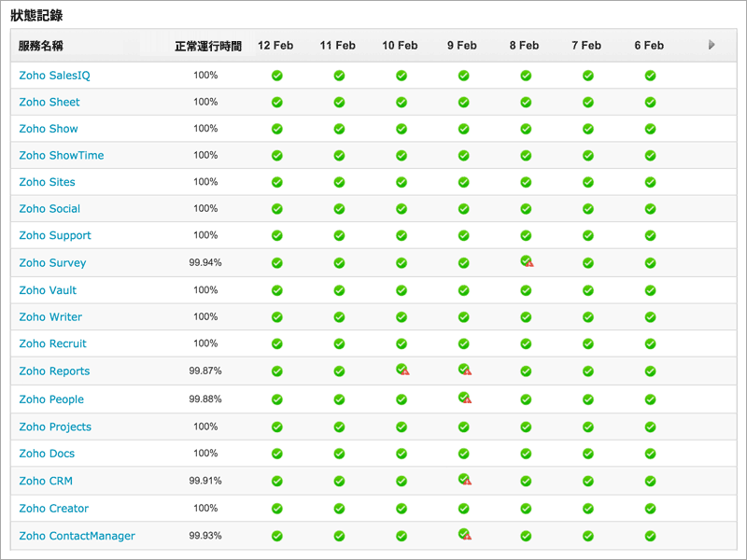Image resolution: width=747 pixels, height=560 pixels.
Task: Click Zoho Survey green check for 12 Feb
Action: click(x=276, y=263)
